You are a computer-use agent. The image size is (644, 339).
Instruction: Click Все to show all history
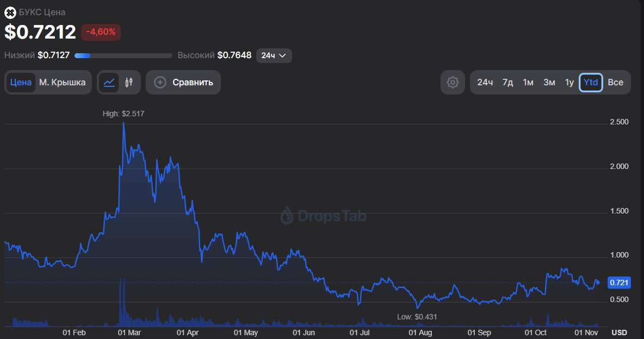615,83
